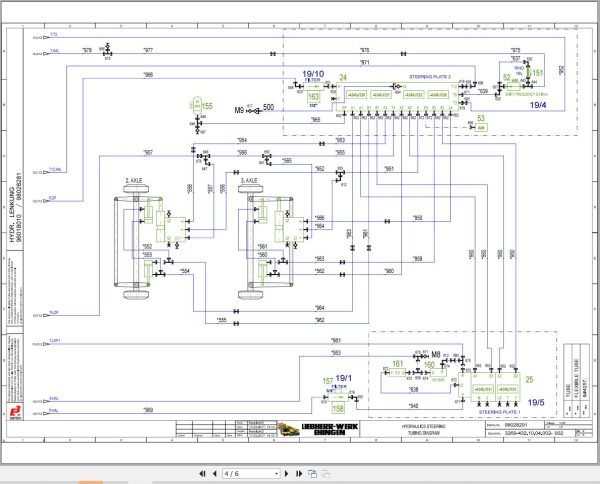This screenshot has height=484, width=600.
Task: Click the '500' label next to M9
Action: pos(269,107)
